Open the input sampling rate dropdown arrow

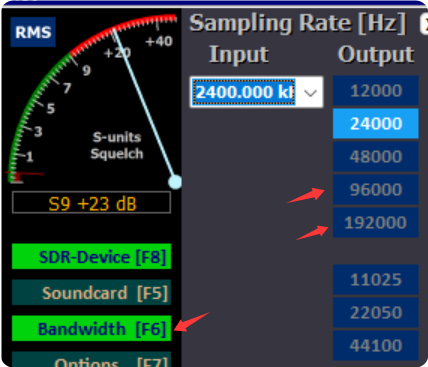pos(310,92)
